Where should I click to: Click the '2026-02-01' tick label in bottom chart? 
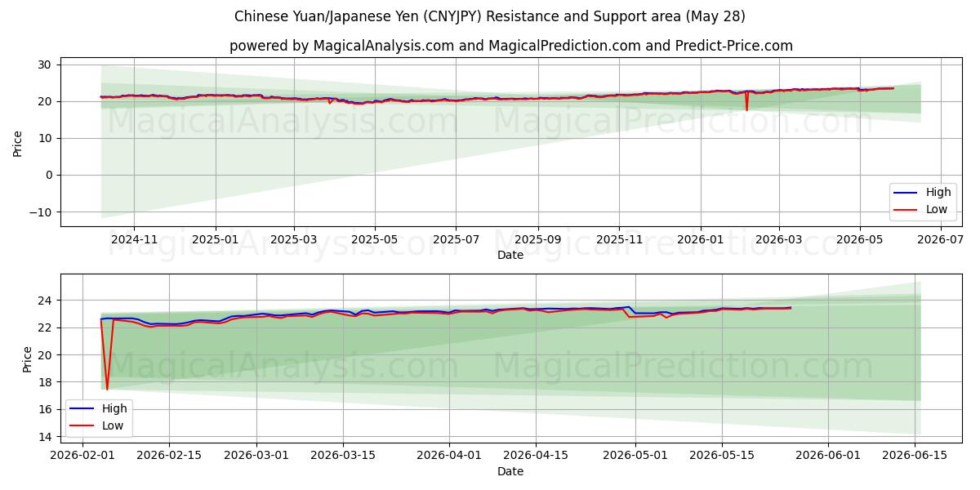[x=82, y=456]
